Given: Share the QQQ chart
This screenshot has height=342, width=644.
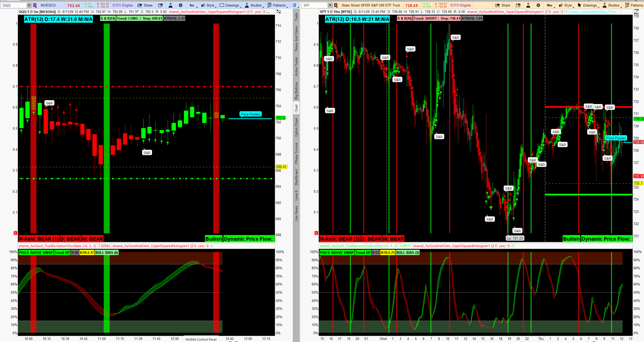Looking at the screenshot, I should [145, 5].
